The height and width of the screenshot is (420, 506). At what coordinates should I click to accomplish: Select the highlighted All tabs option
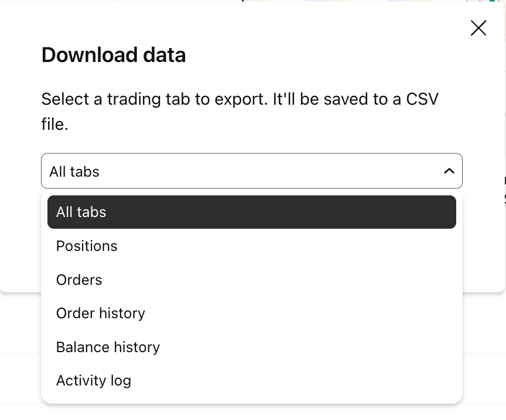252,212
